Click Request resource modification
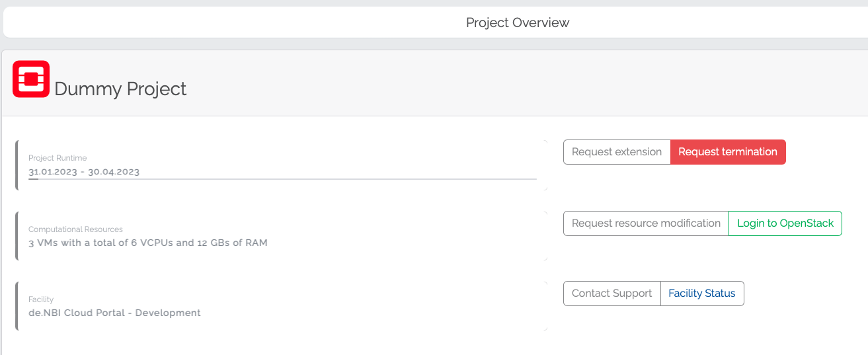 click(x=646, y=223)
